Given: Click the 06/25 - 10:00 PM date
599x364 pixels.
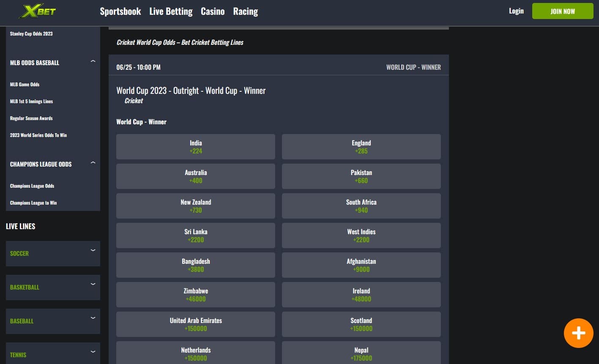Looking at the screenshot, I should point(138,67).
